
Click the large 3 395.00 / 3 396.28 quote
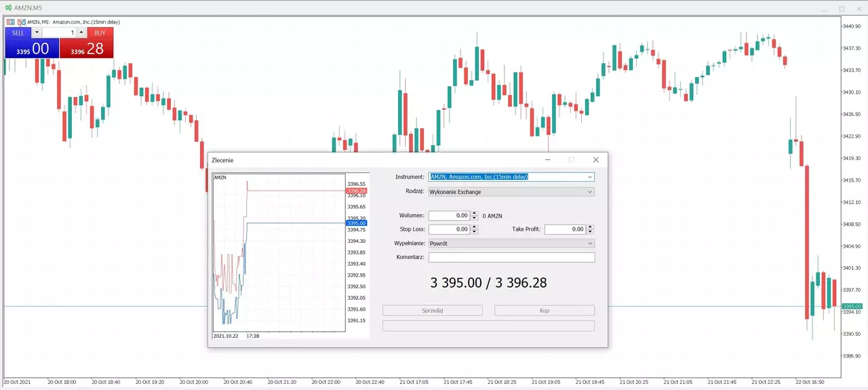(x=488, y=283)
